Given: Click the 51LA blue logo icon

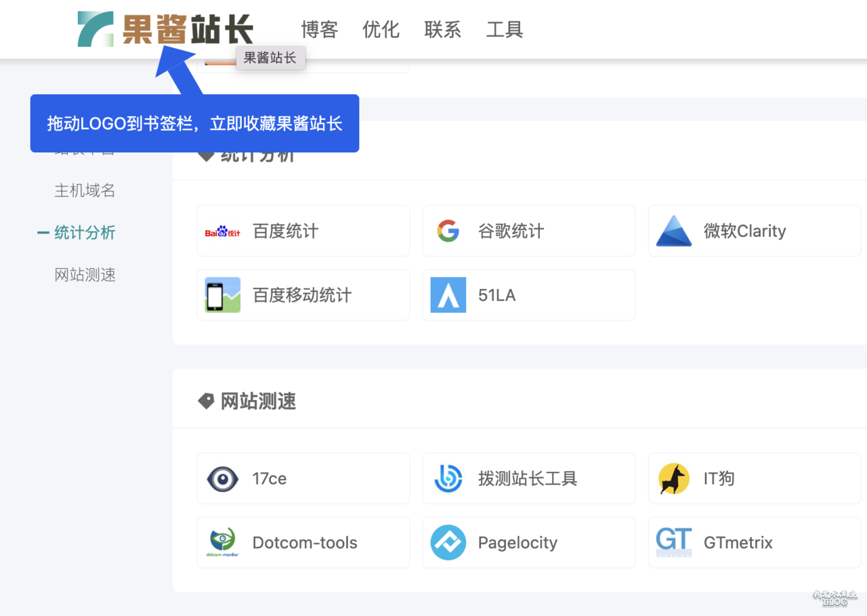Looking at the screenshot, I should (x=448, y=295).
